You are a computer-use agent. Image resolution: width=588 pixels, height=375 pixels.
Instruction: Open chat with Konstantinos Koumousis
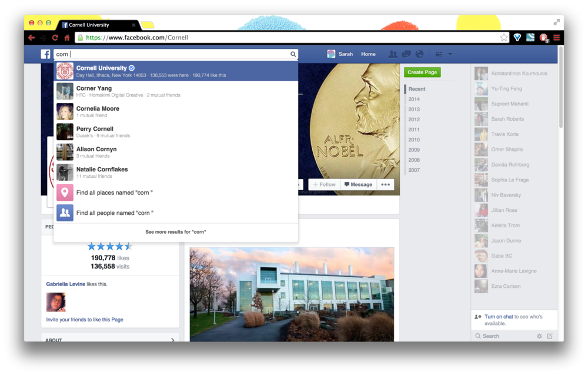point(515,74)
